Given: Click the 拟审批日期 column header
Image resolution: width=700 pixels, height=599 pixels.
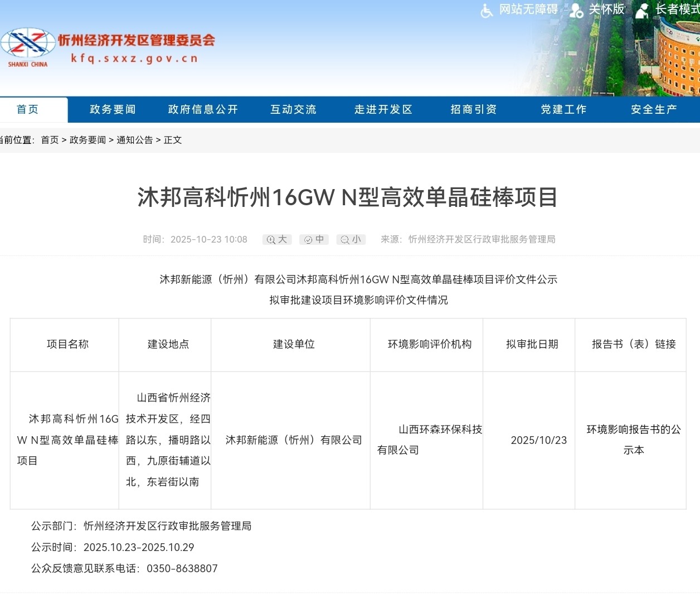Looking at the screenshot, I should (532, 345).
